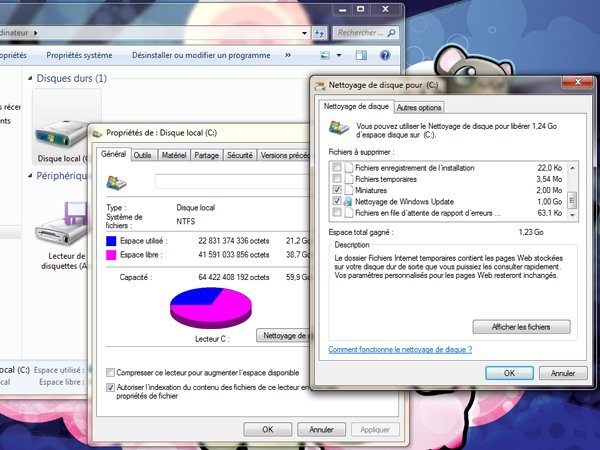
Task: Select the NTFS file system value
Action: point(186,221)
